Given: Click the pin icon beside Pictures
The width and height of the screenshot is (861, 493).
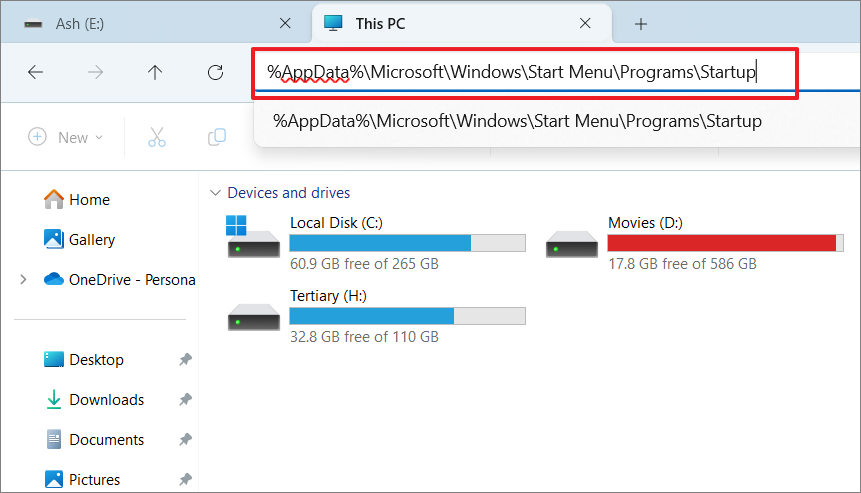Looking at the screenshot, I should tap(186, 479).
